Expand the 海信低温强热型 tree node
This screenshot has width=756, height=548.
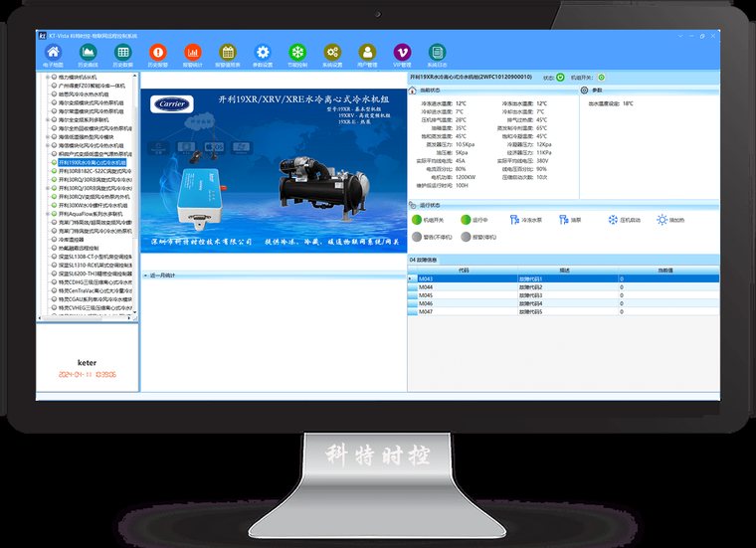click(x=48, y=137)
